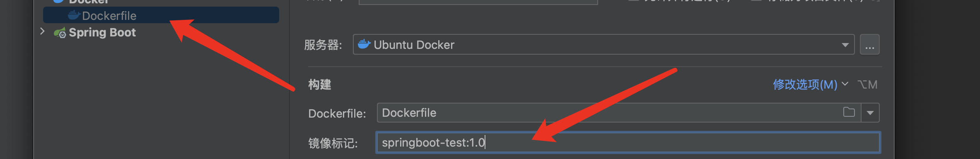Toggle the allow parallel run checkbox

(x=634, y=1)
